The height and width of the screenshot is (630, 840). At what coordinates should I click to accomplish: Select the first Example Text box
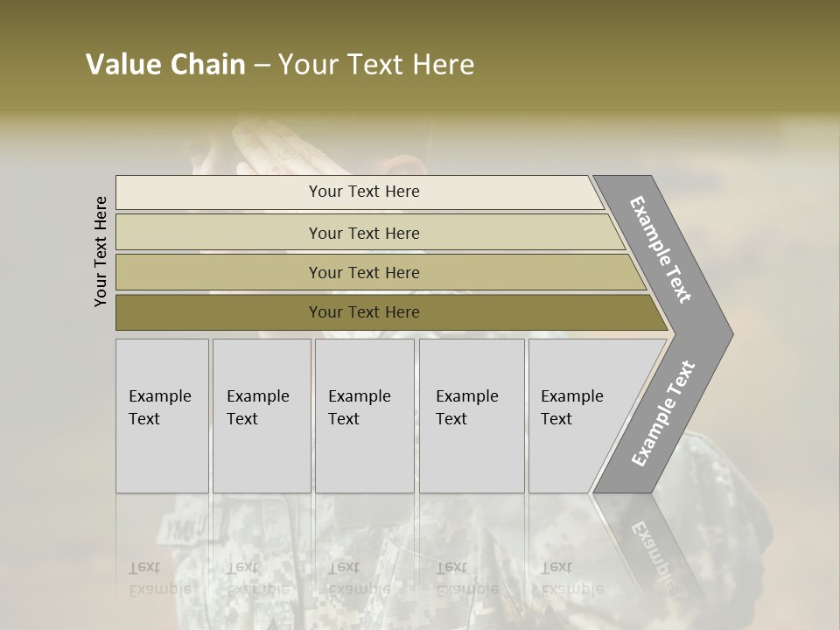(x=162, y=416)
